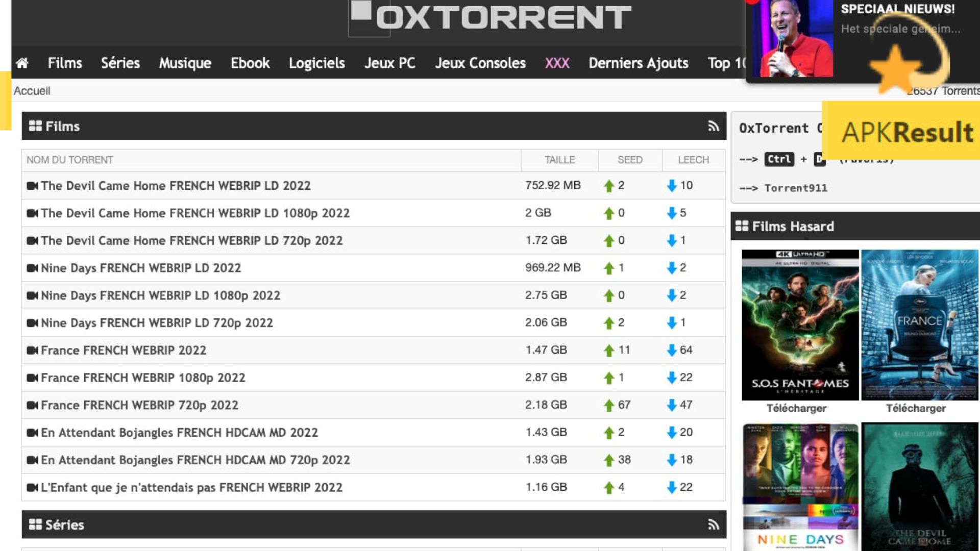Click the Accueil breadcrumb link
980x551 pixels.
(32, 91)
